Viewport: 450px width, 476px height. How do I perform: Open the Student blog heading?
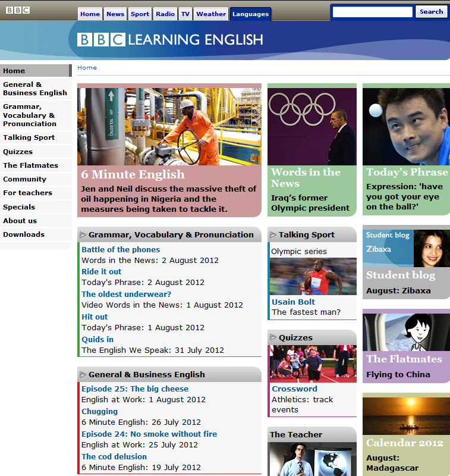401,275
